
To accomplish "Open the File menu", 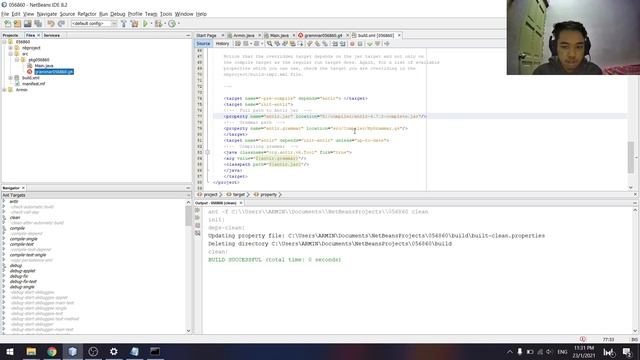I will click(5, 14).
